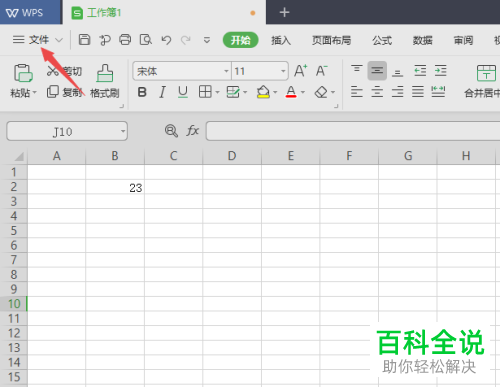Click the Merge and Center icon
The height and width of the screenshot is (387, 500).
pyautogui.click(x=486, y=73)
